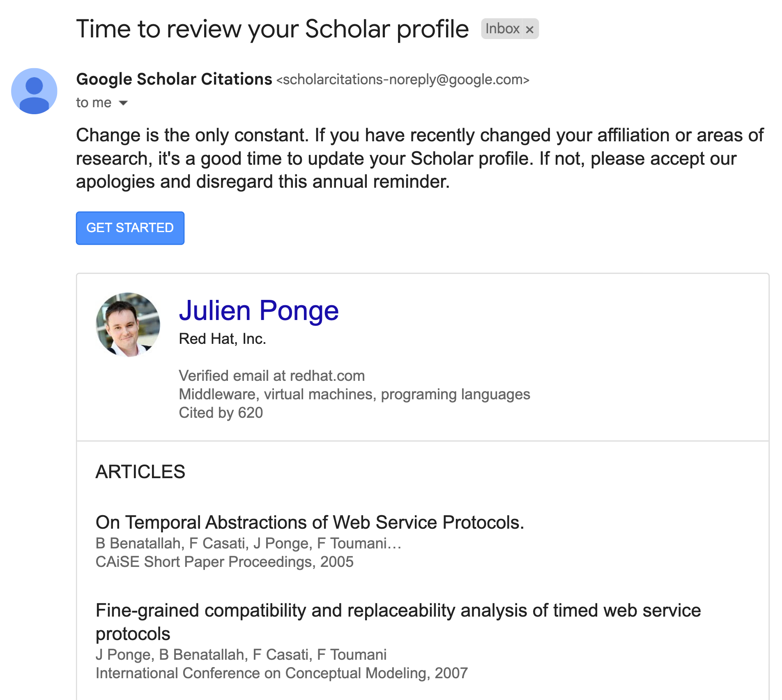The image size is (782, 700).
Task: Click the "Red Hat, Inc." affiliation
Action: click(x=223, y=339)
